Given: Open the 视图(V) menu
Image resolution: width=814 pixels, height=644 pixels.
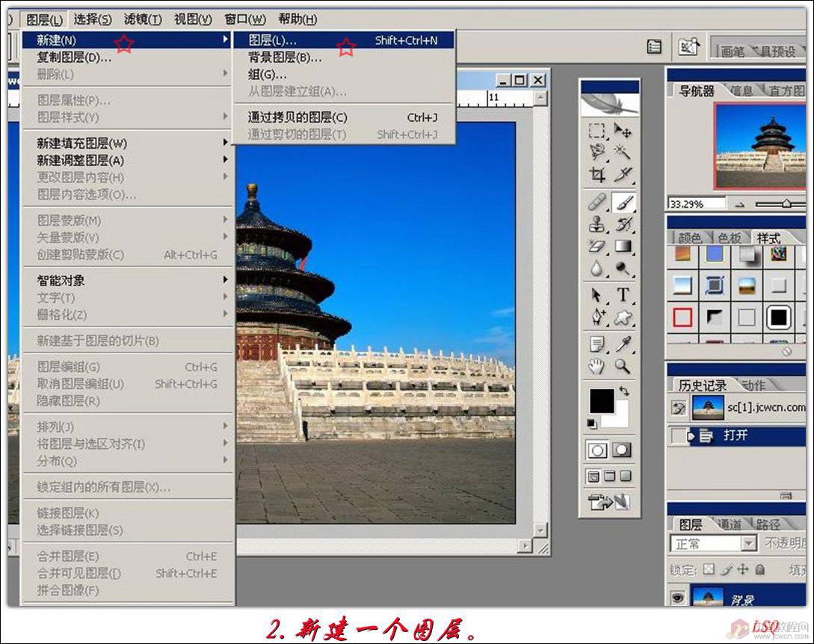Looking at the screenshot, I should [x=193, y=19].
